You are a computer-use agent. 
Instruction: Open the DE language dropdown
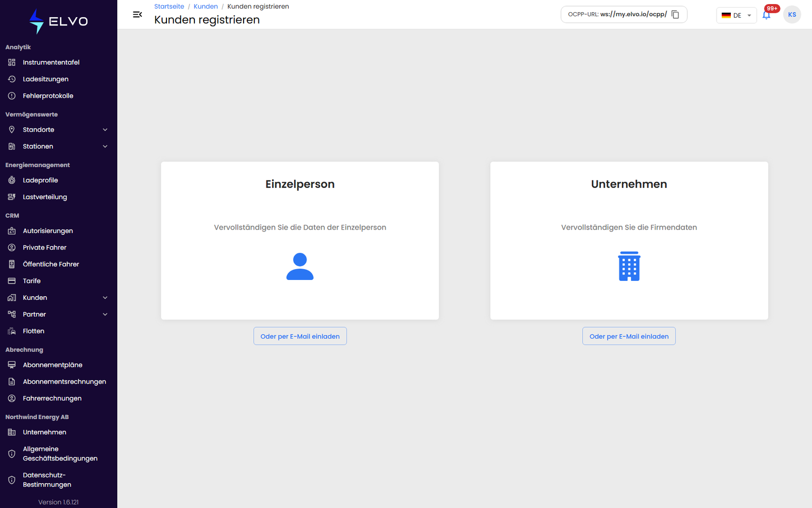tap(736, 15)
